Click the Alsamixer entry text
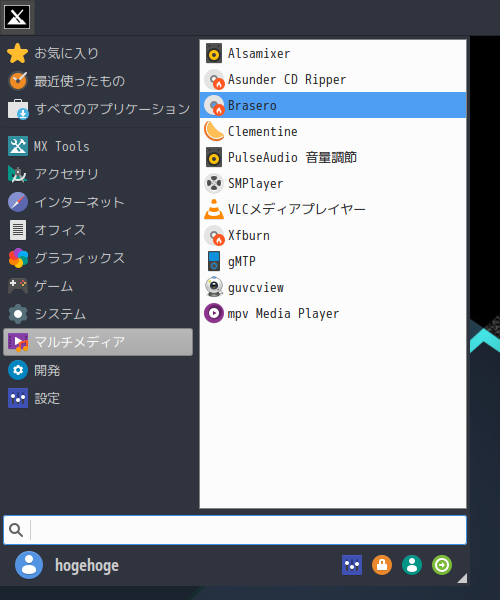Viewport: 500px width, 600px height. coord(259,53)
